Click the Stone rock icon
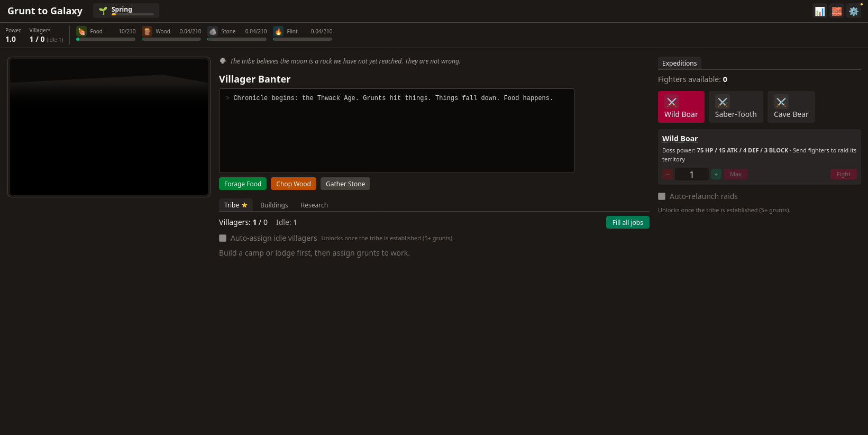Screen dimensions: 868x435 [213, 32]
